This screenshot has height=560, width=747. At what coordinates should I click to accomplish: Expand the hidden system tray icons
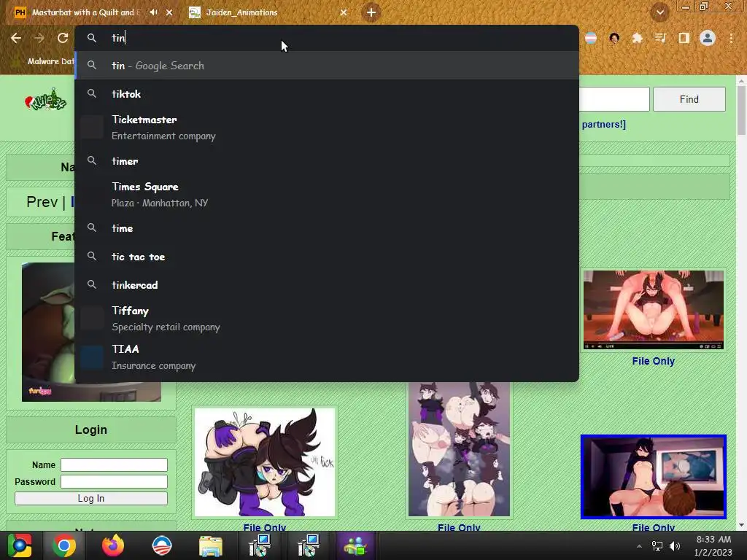[639, 546]
